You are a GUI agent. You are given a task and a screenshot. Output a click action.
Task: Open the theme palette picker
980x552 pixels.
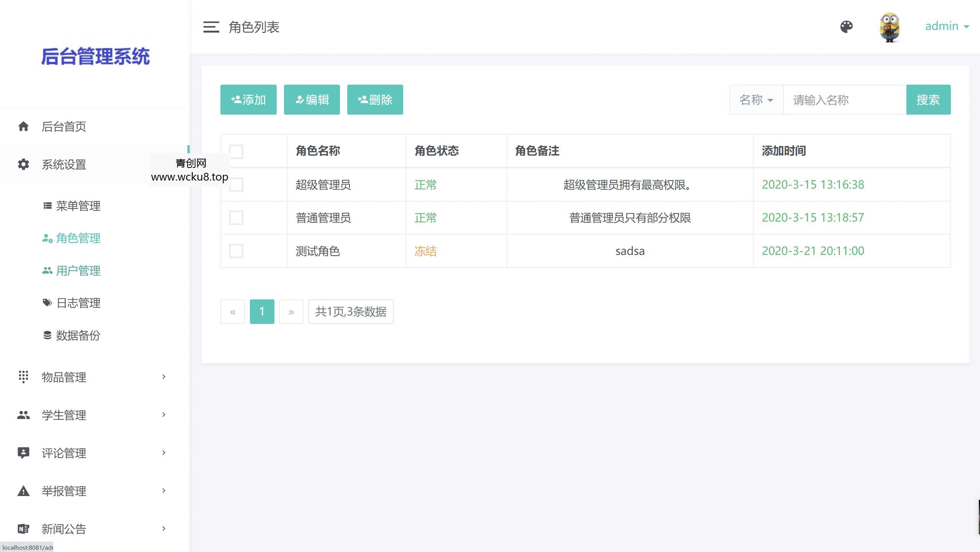pyautogui.click(x=847, y=26)
